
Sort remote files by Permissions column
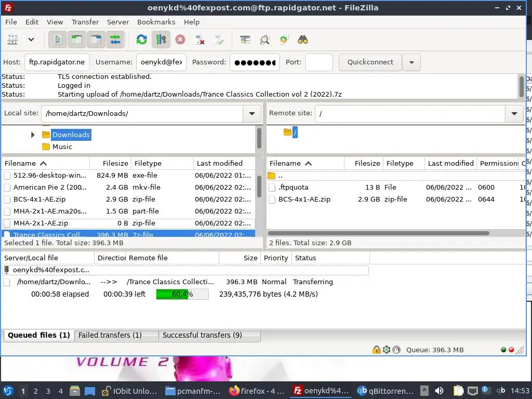[498, 164]
